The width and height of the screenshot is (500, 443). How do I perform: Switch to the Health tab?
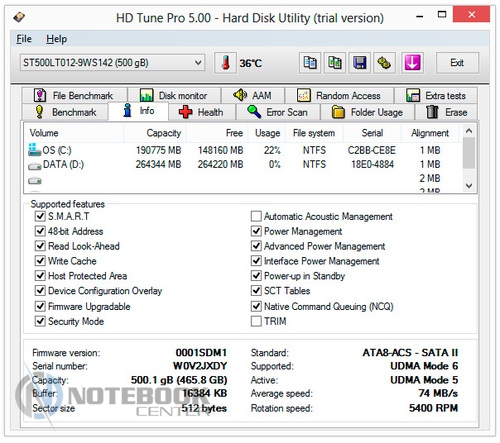pos(201,112)
